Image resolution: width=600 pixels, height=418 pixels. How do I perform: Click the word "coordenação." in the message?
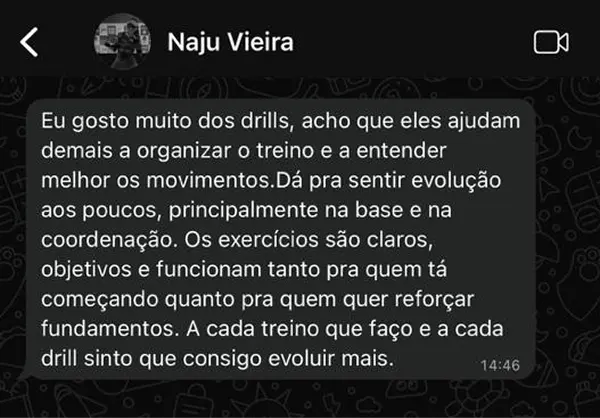(x=110, y=240)
